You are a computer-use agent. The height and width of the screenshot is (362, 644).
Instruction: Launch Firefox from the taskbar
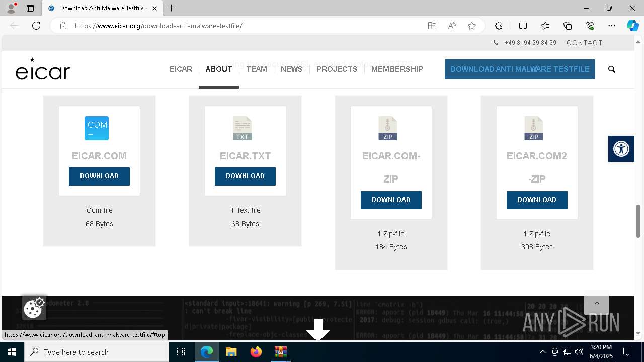click(256, 352)
